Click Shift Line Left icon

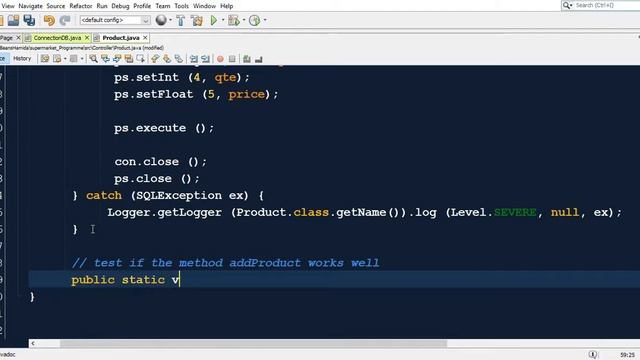[x=194, y=59]
